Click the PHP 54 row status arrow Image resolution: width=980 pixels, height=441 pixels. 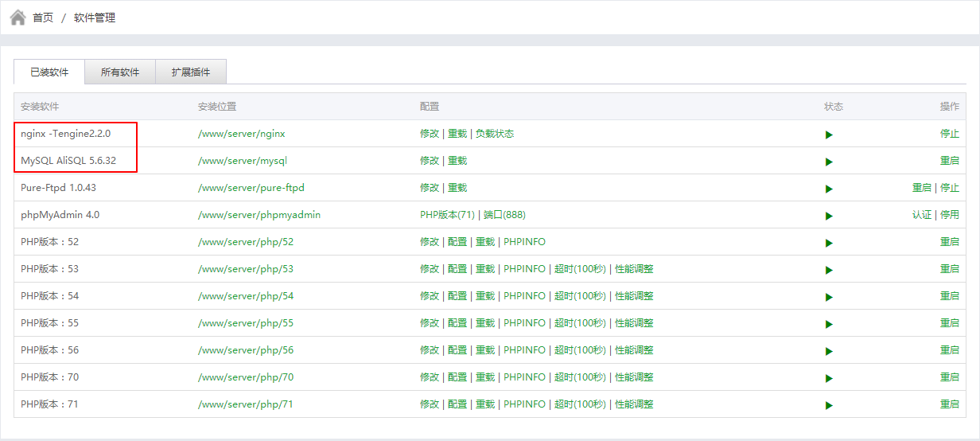click(x=829, y=297)
